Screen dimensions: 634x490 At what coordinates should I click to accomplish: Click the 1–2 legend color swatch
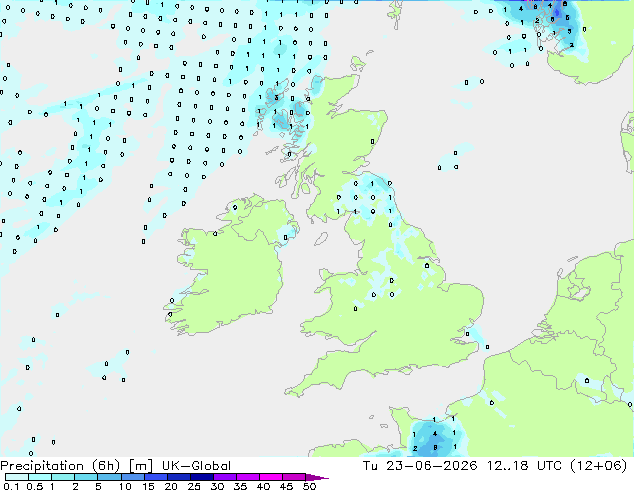[x=63, y=477]
